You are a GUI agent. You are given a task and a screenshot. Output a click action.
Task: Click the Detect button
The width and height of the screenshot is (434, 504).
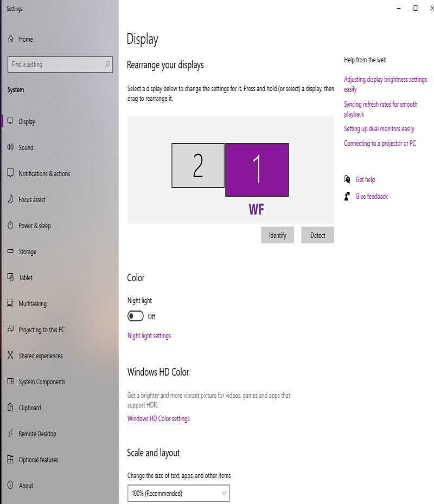[x=317, y=235]
